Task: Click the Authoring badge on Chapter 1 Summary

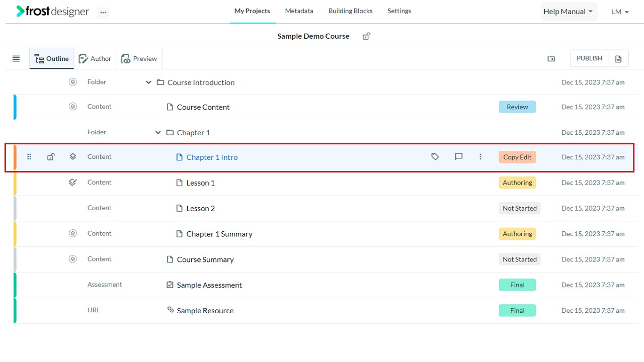Action: coord(517,234)
